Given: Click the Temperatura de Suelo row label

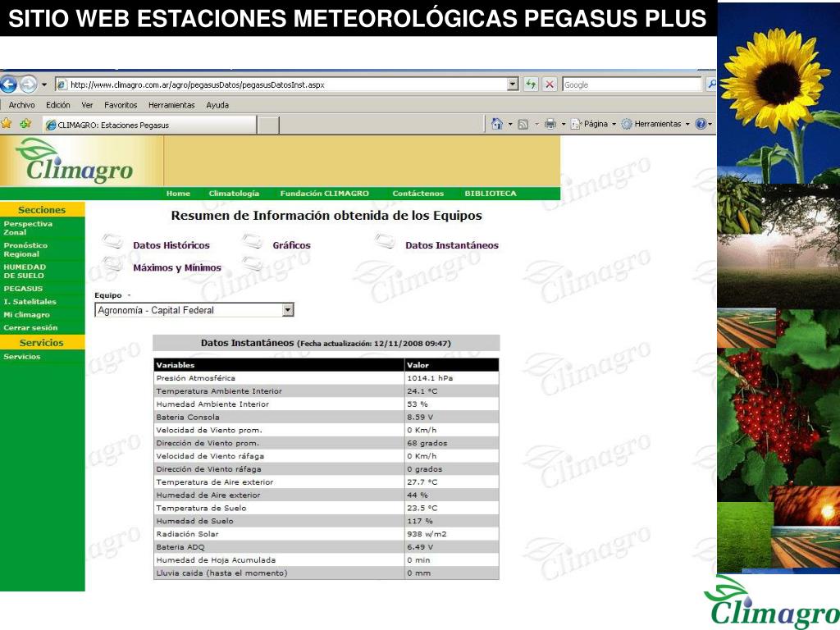Looking at the screenshot, I should click(202, 508).
